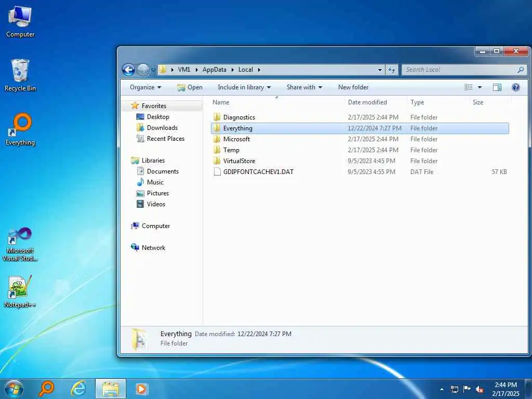The height and width of the screenshot is (399, 532).
Task: Select the Notepad++ desktop shortcut
Action: click(20, 291)
